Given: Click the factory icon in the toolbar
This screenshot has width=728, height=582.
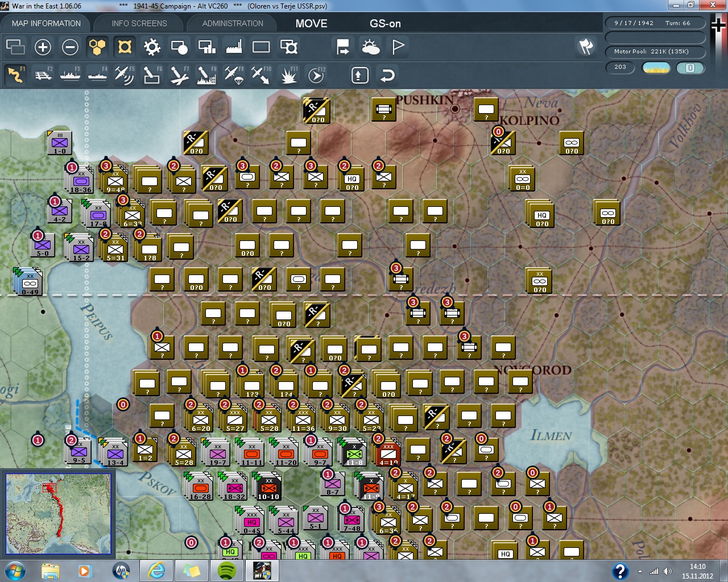Looking at the screenshot, I should (x=234, y=47).
